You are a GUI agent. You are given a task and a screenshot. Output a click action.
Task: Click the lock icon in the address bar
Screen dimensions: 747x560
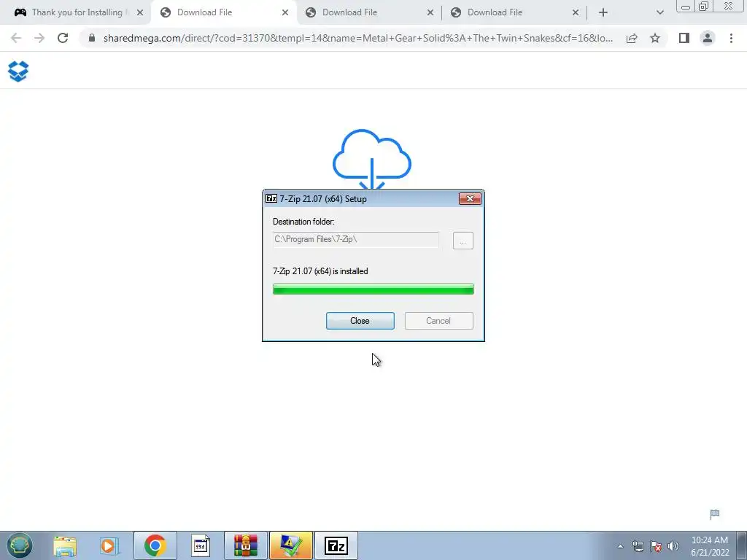click(x=92, y=38)
